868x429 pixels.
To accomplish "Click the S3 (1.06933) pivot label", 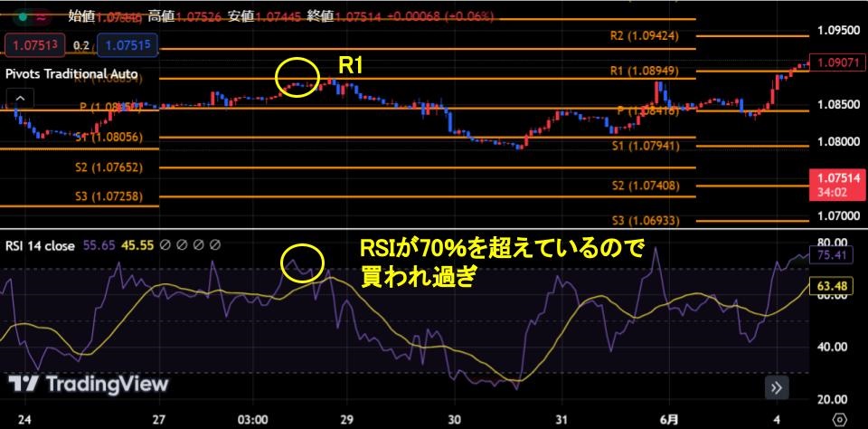I will click(646, 221).
